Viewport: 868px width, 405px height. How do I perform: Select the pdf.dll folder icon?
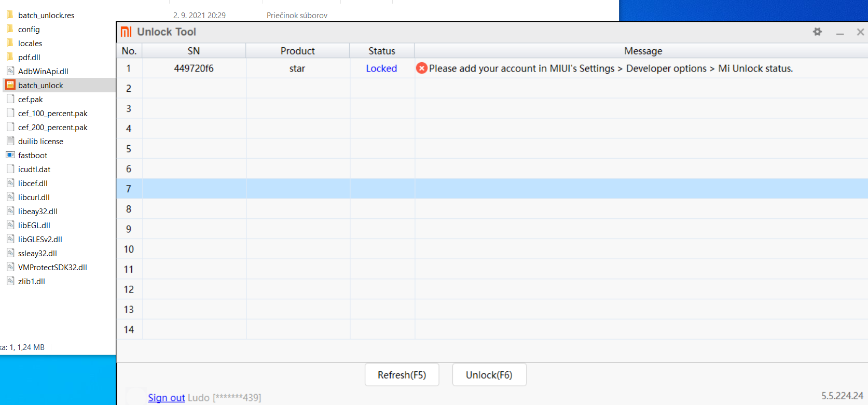(x=10, y=57)
